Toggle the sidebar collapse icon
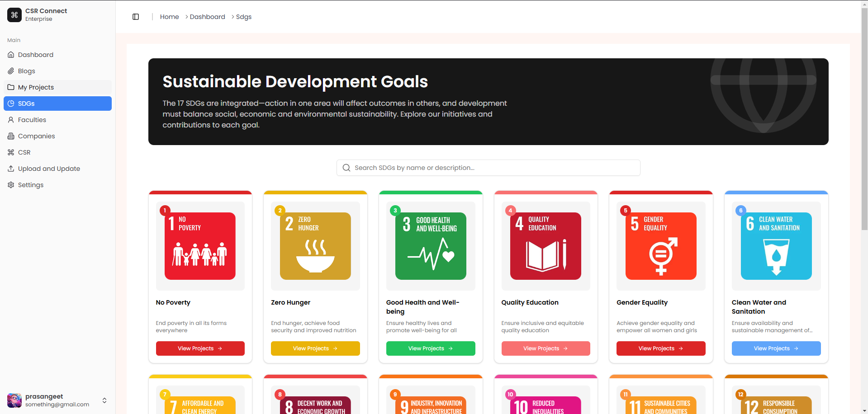The height and width of the screenshot is (414, 868). (136, 17)
